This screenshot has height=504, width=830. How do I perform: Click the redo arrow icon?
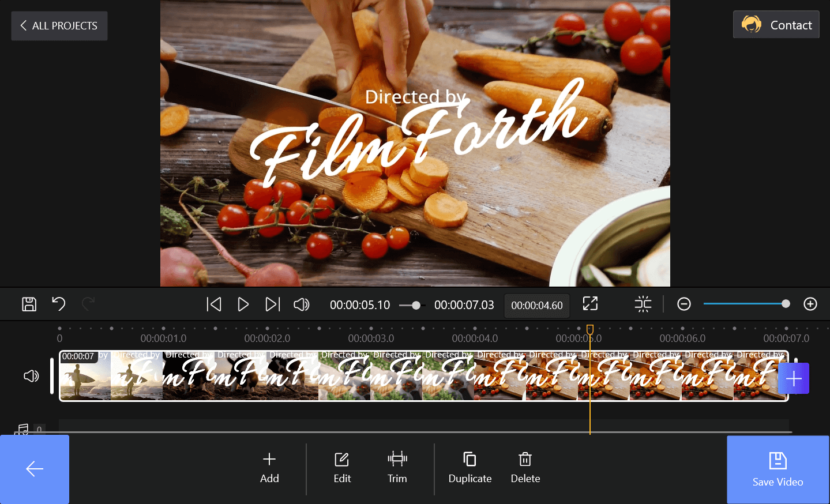click(88, 304)
